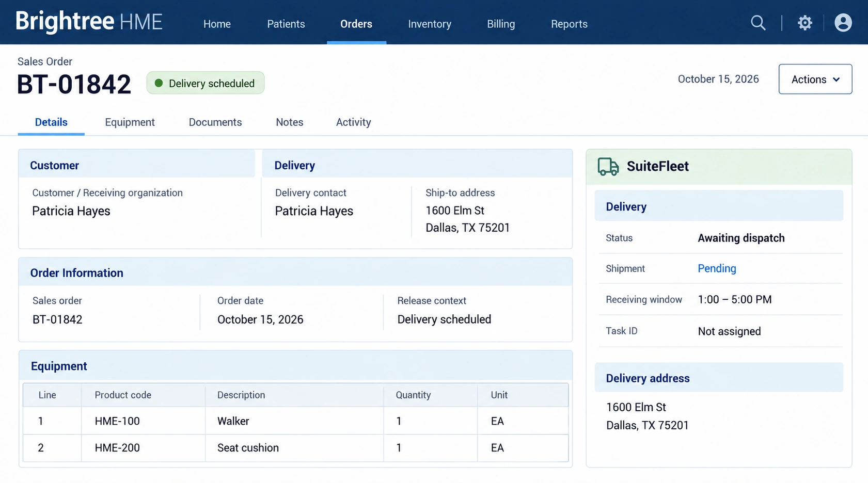The height and width of the screenshot is (483, 868).
Task: Click the Not assigned Task ID value
Action: [729, 331]
